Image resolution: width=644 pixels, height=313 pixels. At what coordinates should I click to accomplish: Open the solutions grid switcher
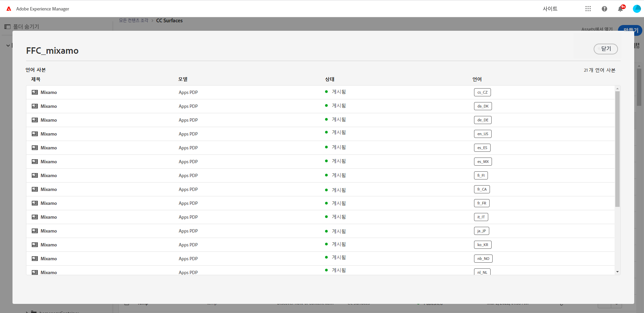[x=588, y=9]
